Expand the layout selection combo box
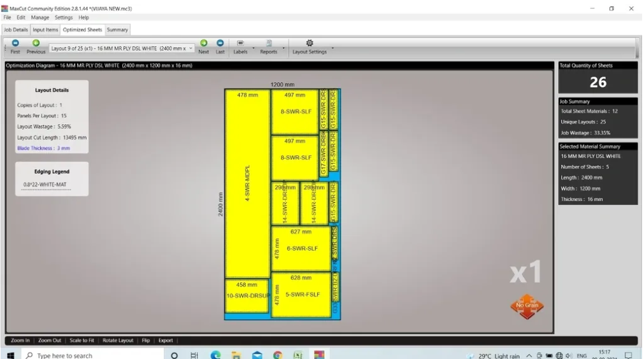Screen dimensions: 644x359 [x=191, y=48]
